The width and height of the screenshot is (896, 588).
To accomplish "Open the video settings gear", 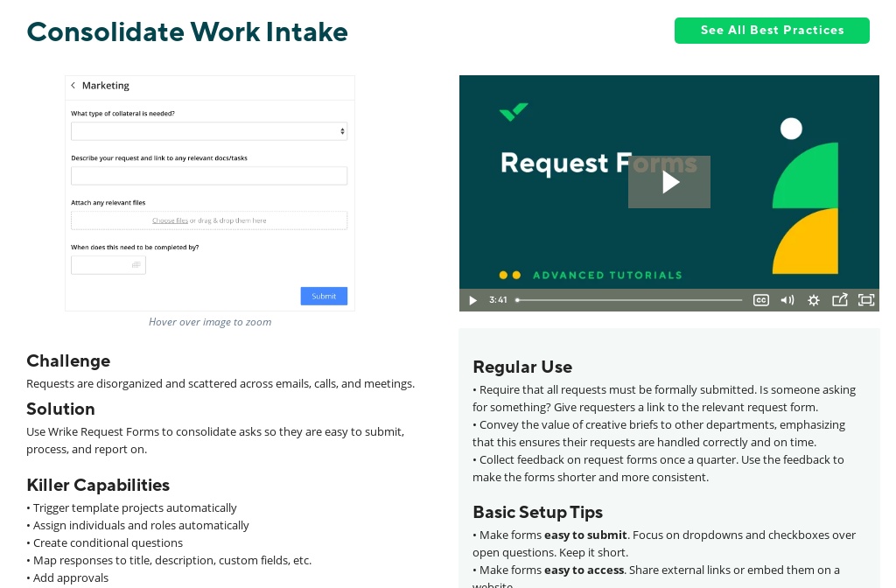I will click(x=814, y=300).
